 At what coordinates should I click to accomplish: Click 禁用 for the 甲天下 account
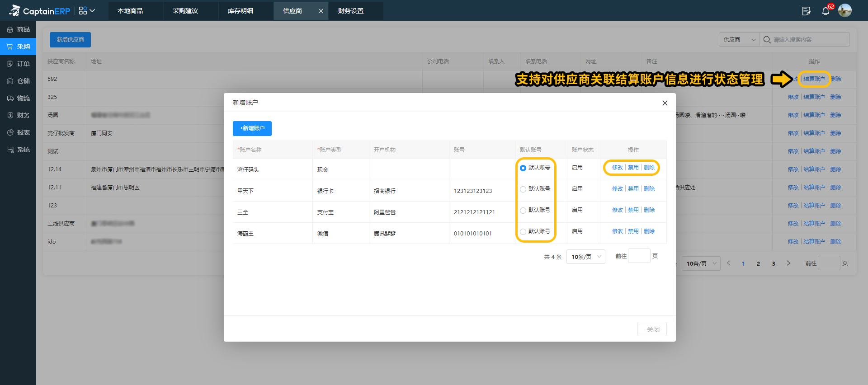click(633, 189)
